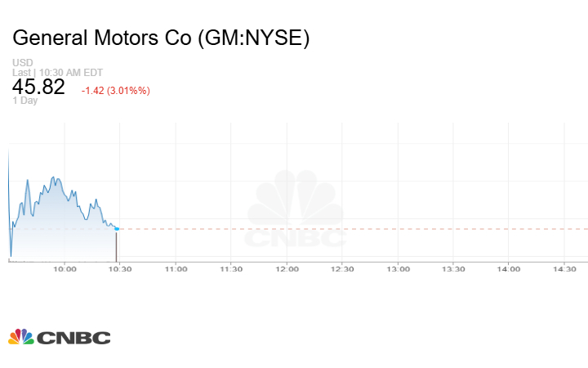The image size is (588, 368).
Task: Click the USD currency label
Action: pyautogui.click(x=22, y=63)
